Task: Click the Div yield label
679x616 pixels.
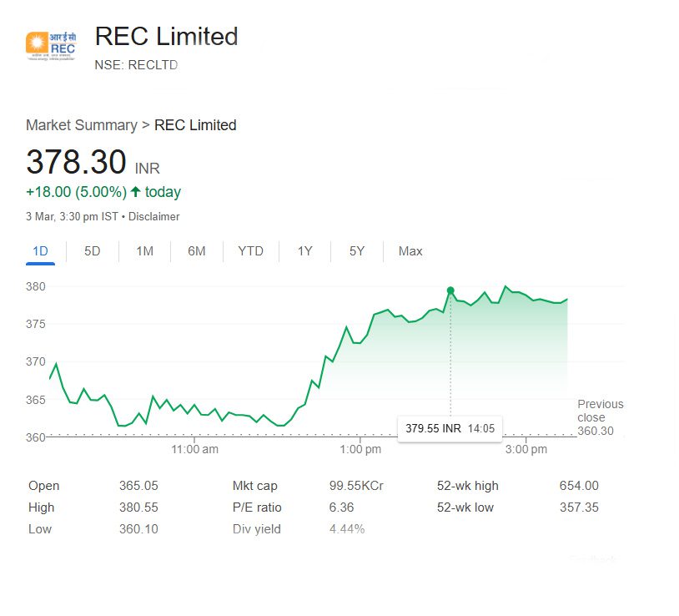Action: [256, 529]
